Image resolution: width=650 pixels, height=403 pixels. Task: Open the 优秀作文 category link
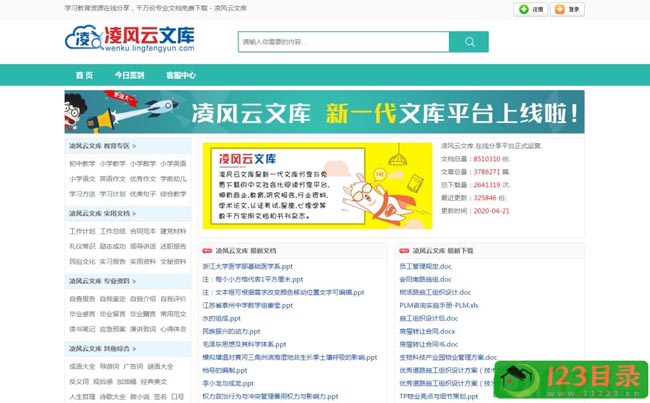(143, 179)
